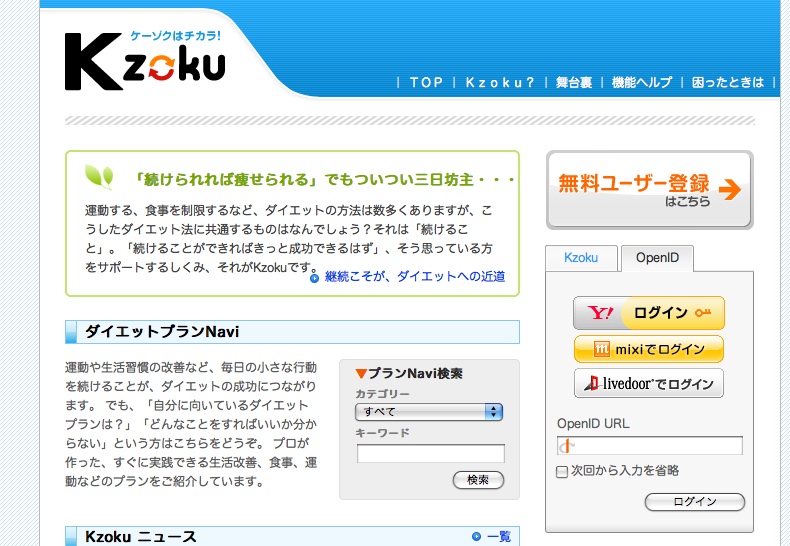Screen dimensions: 790x546
Task: Click the Kzoku logo
Action: (x=145, y=61)
